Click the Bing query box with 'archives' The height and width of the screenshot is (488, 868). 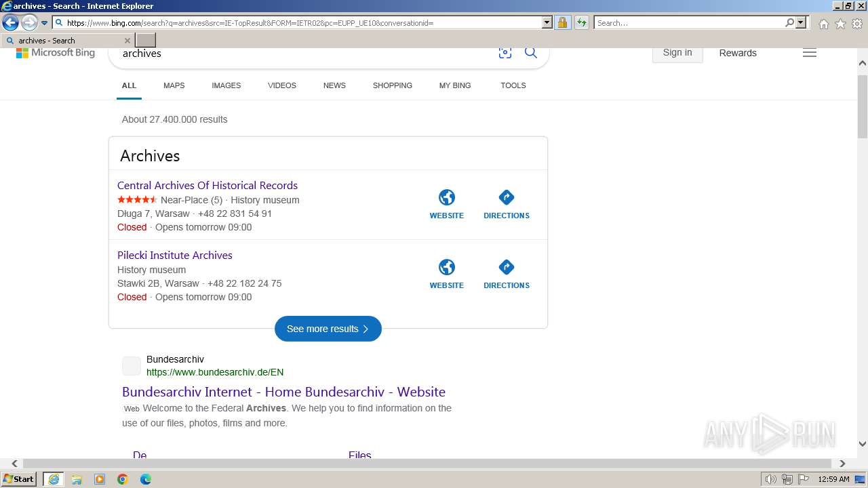click(305, 54)
